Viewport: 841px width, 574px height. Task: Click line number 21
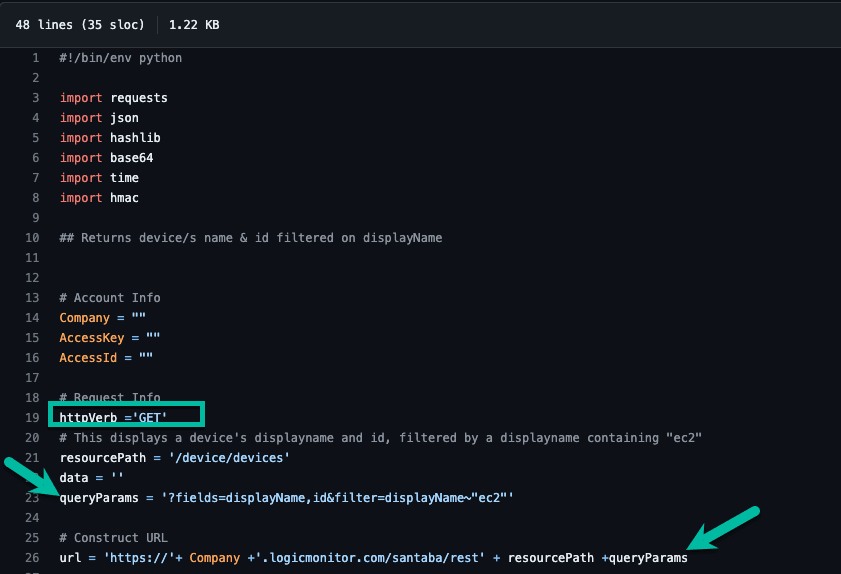point(32,458)
